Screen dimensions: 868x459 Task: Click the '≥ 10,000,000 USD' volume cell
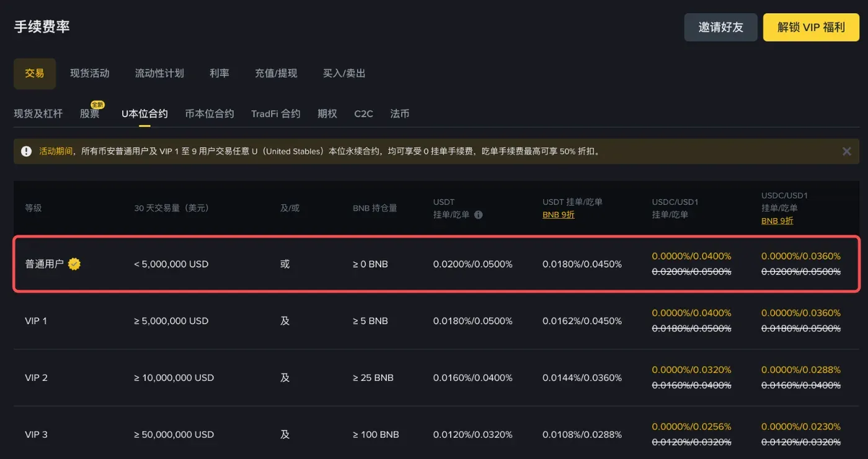(x=174, y=378)
